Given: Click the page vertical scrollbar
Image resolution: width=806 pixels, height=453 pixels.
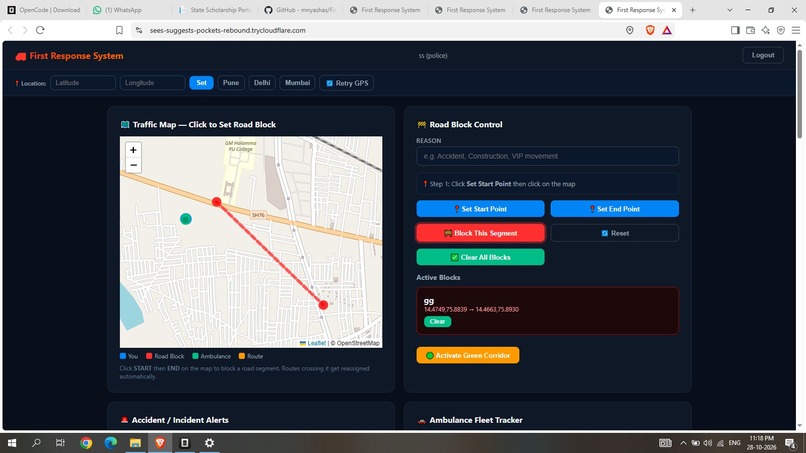Looking at the screenshot, I should tap(799, 94).
